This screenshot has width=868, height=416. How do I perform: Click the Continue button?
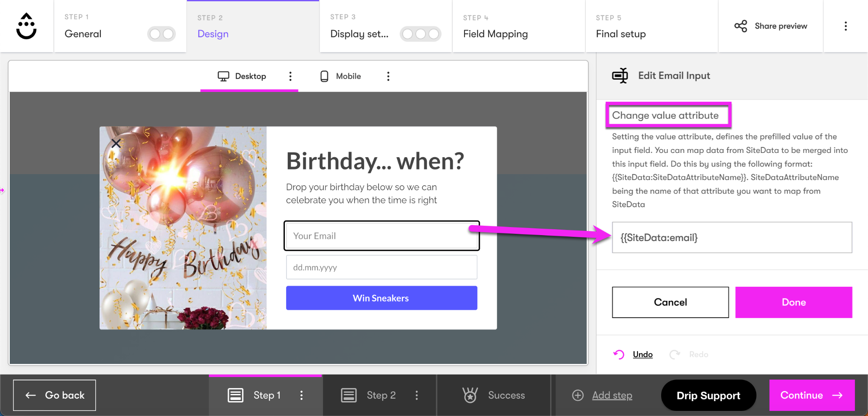click(x=812, y=395)
